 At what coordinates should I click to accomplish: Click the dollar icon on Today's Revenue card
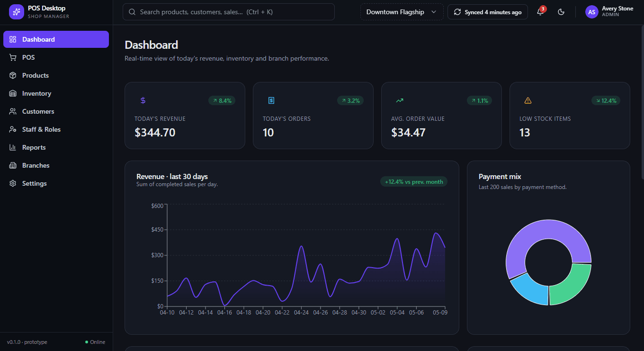pos(143,100)
